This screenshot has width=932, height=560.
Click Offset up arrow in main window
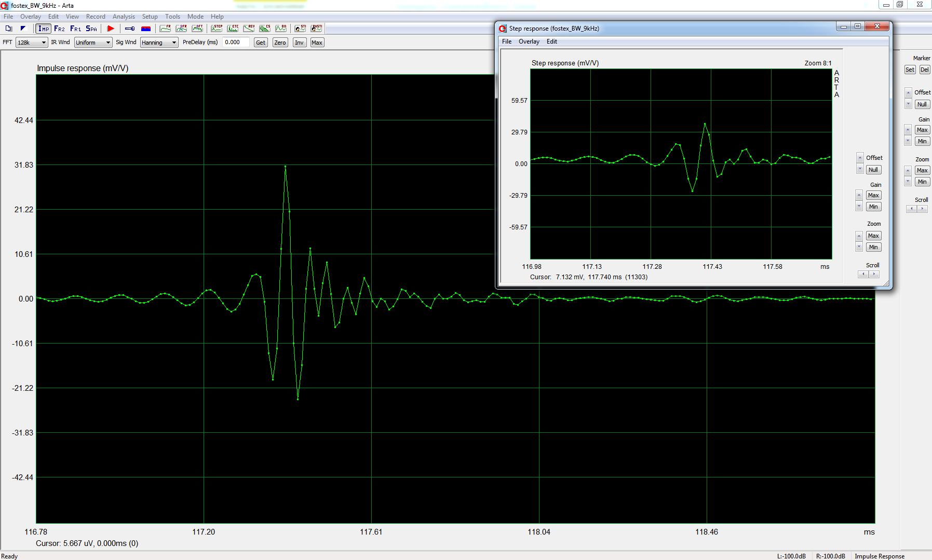coord(908,92)
